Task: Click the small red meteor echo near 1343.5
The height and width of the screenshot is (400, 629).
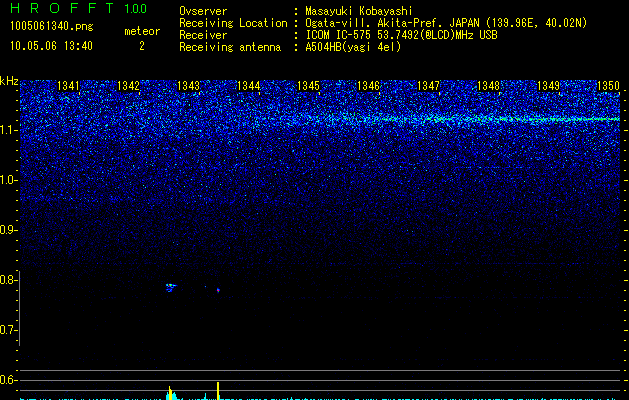Action: [218, 290]
